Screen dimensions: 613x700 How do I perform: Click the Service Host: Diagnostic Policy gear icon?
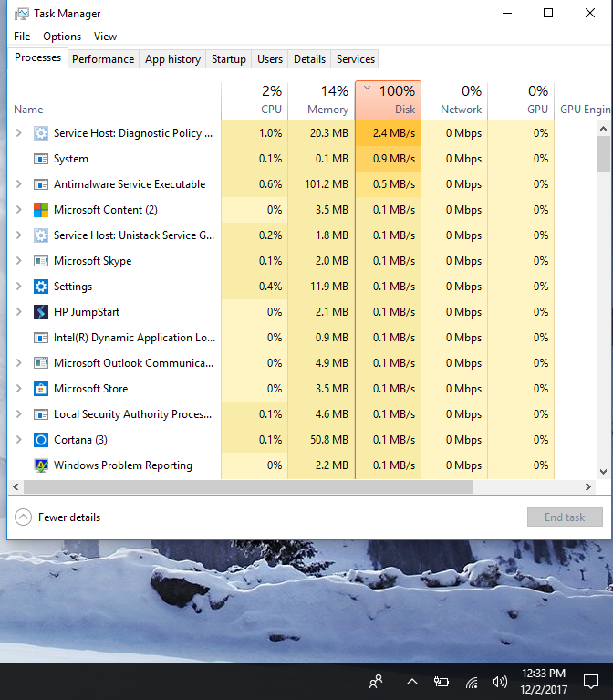tap(41, 133)
